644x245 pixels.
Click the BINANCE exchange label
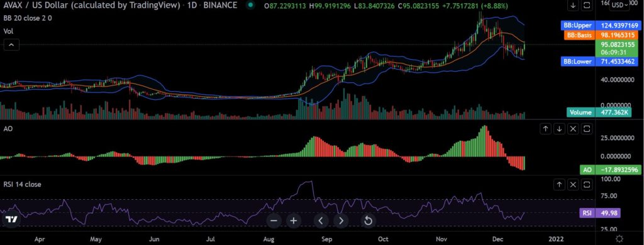221,5
